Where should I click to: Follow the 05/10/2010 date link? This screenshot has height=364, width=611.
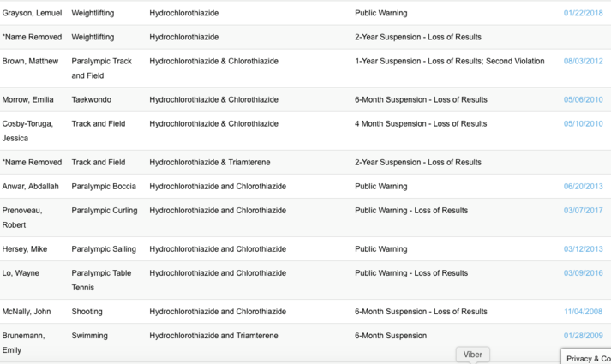click(583, 124)
